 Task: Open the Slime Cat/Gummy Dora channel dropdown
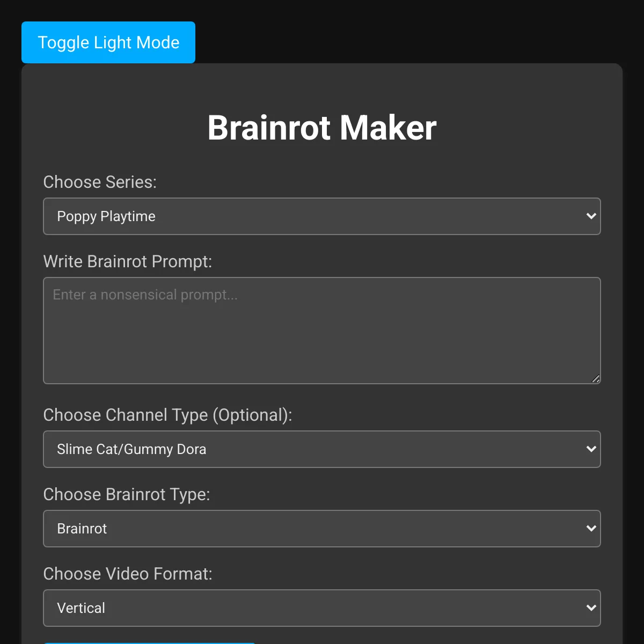click(322, 449)
